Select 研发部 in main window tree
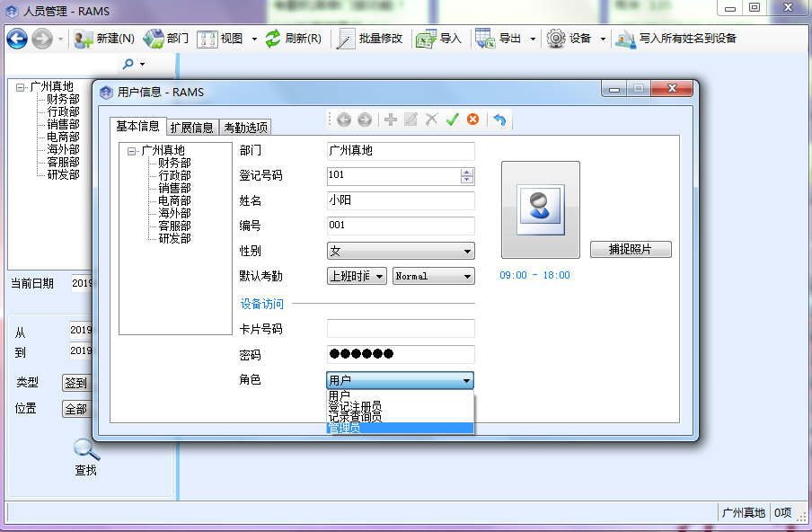The width and height of the screenshot is (812, 532). point(63,174)
